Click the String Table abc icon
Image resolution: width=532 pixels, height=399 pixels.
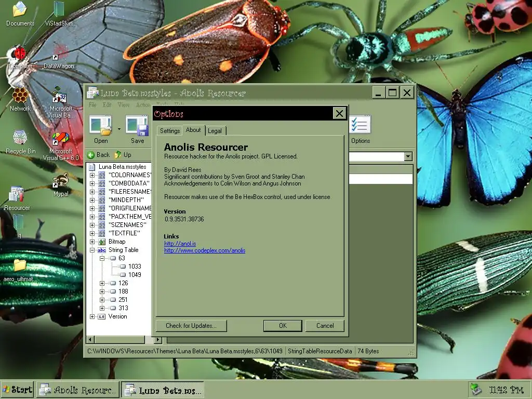102,250
